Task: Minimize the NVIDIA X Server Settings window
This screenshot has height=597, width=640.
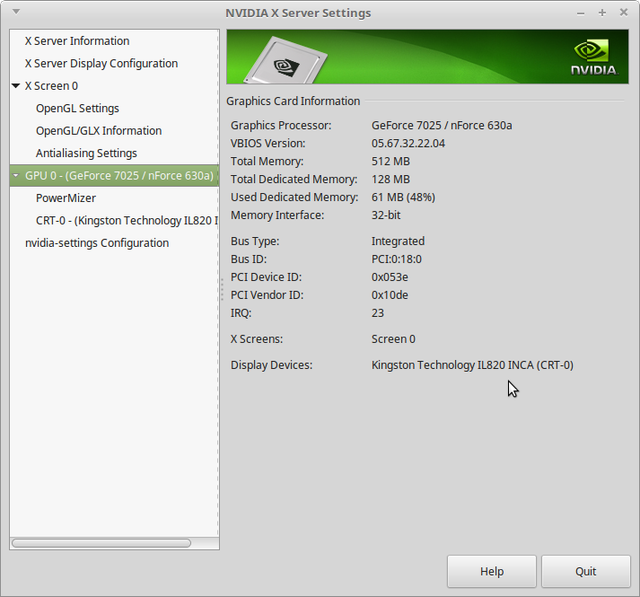Action: pos(580,13)
